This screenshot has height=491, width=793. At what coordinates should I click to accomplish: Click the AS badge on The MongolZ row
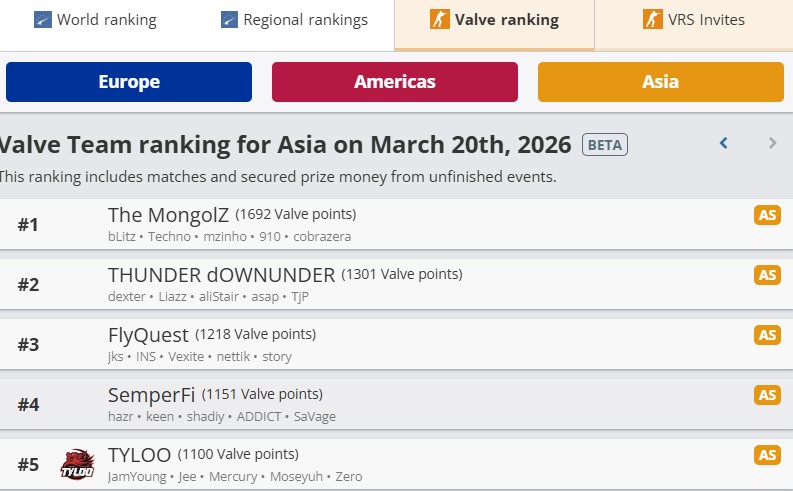767,215
